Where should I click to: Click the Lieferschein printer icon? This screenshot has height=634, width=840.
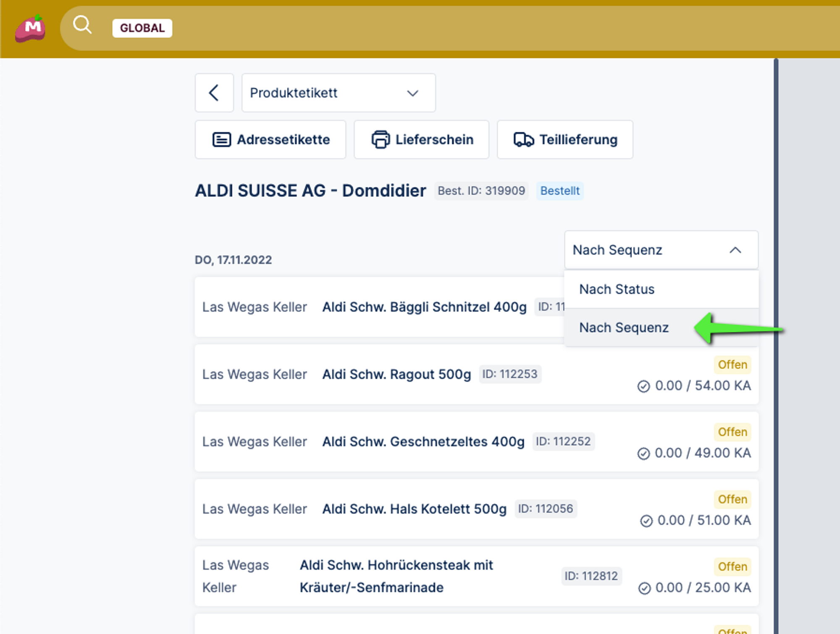[380, 139]
